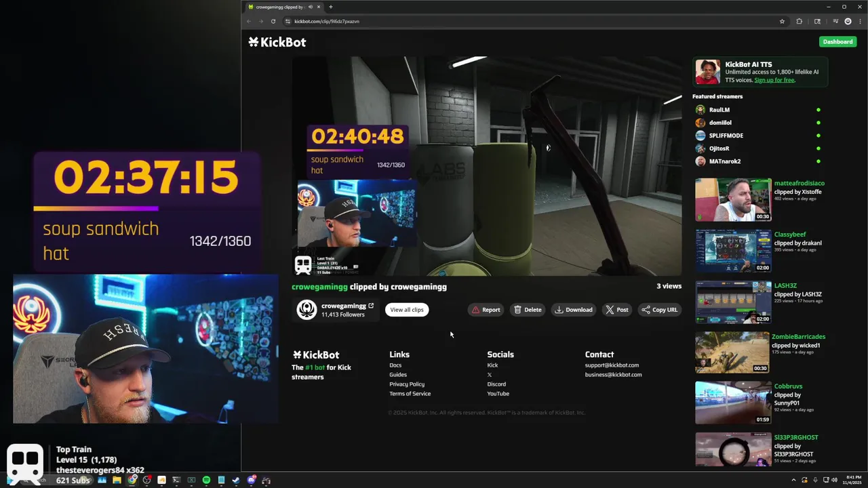Open Spotify from the taskbar
The width and height of the screenshot is (868, 488).
click(206, 481)
